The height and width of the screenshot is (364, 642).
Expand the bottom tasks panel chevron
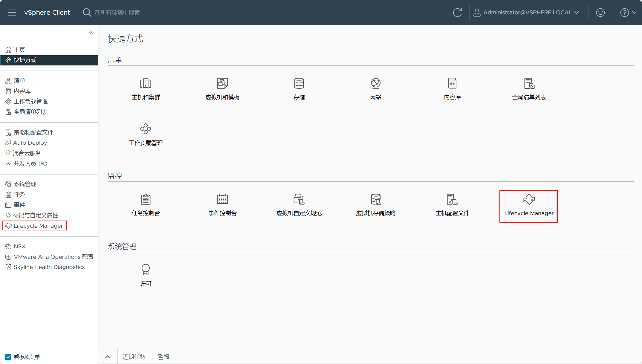tap(108, 357)
